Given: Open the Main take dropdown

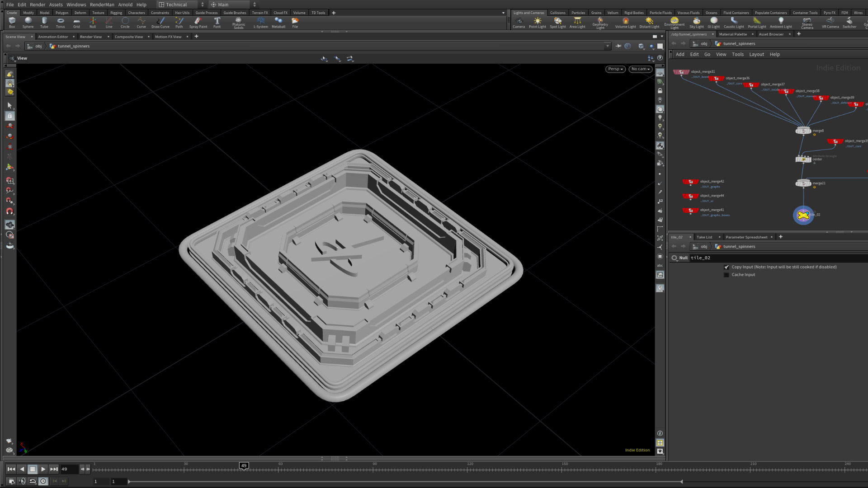Looking at the screenshot, I should click(x=233, y=5).
